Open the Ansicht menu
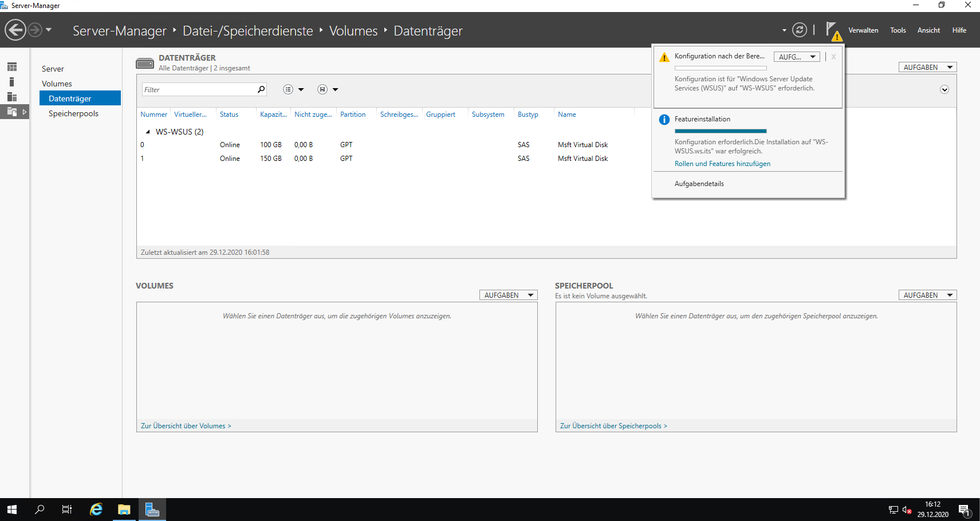980x521 pixels. point(928,30)
